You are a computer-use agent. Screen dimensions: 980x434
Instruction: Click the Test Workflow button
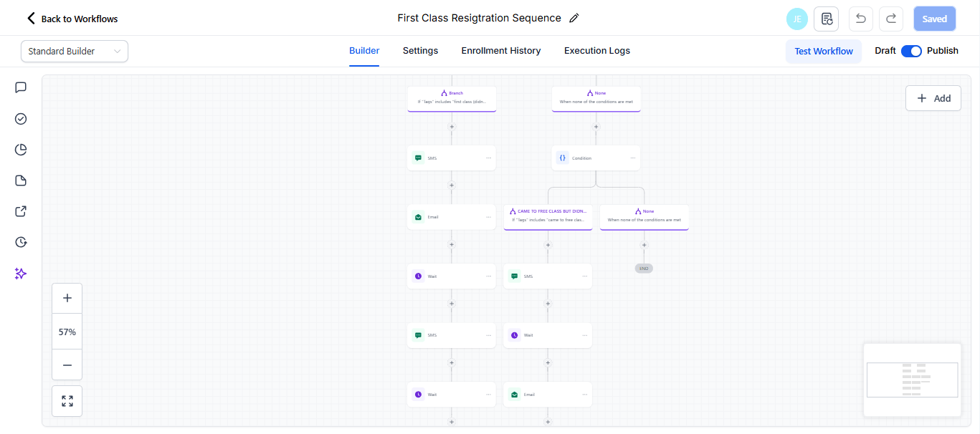[824, 51]
